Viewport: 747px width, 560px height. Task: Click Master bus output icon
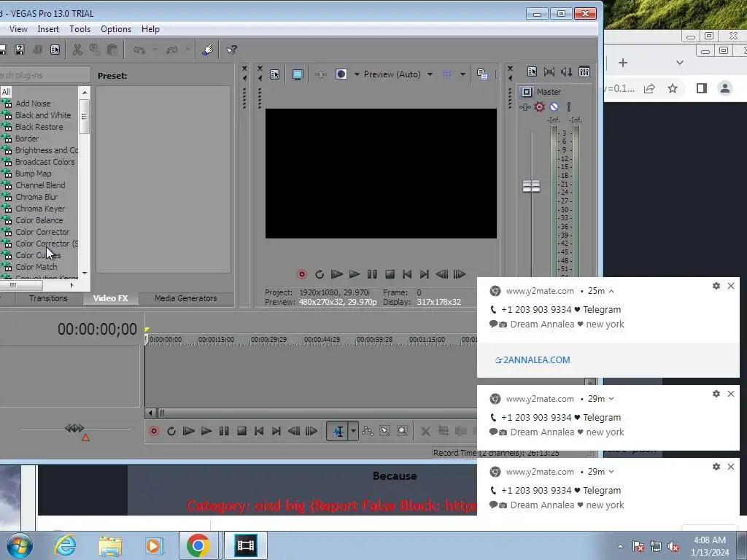pos(527,92)
